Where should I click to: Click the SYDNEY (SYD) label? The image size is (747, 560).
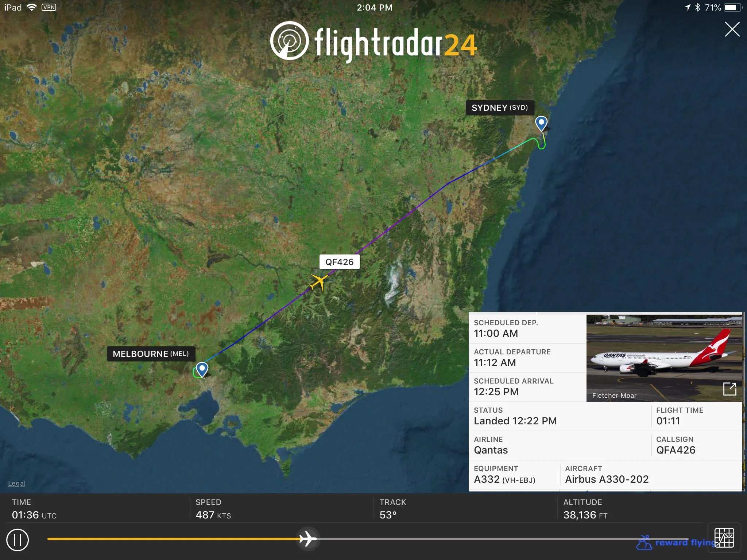500,108
